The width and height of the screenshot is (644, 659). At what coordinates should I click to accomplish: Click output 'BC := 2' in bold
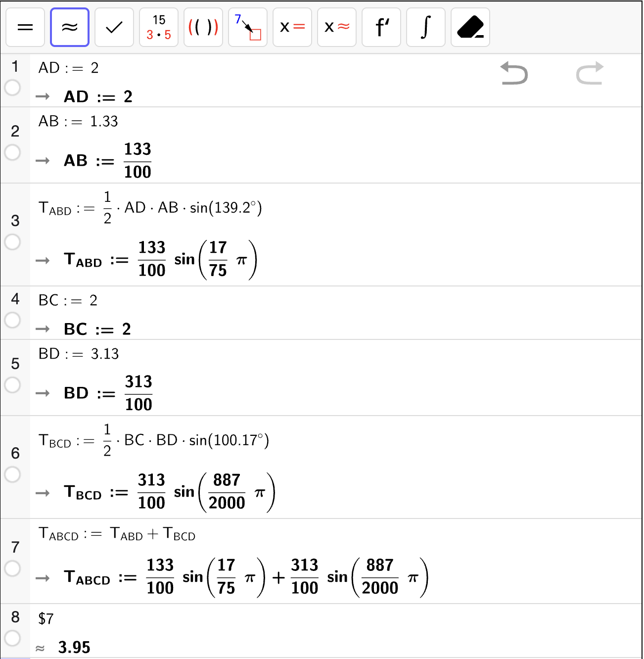tap(97, 329)
